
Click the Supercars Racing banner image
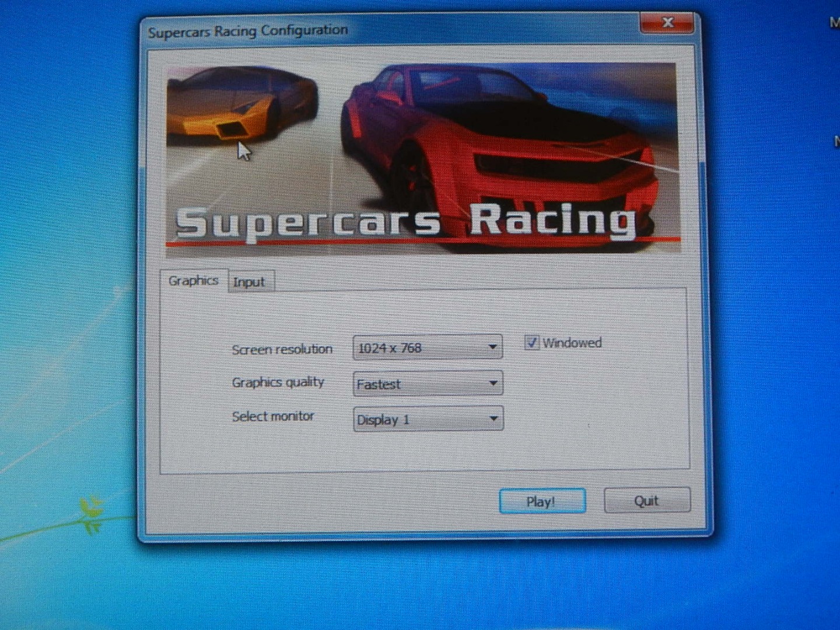coord(423,159)
